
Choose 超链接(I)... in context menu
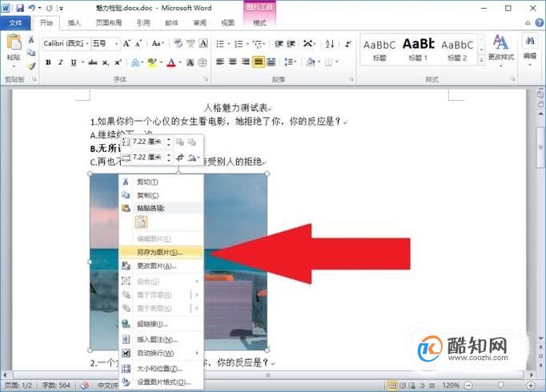tap(161, 324)
